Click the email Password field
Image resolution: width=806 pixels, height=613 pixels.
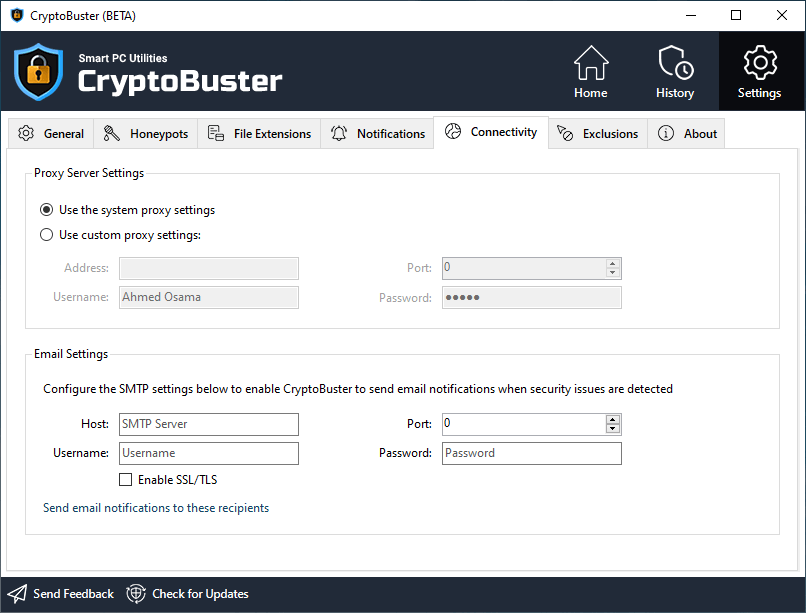[x=532, y=453]
